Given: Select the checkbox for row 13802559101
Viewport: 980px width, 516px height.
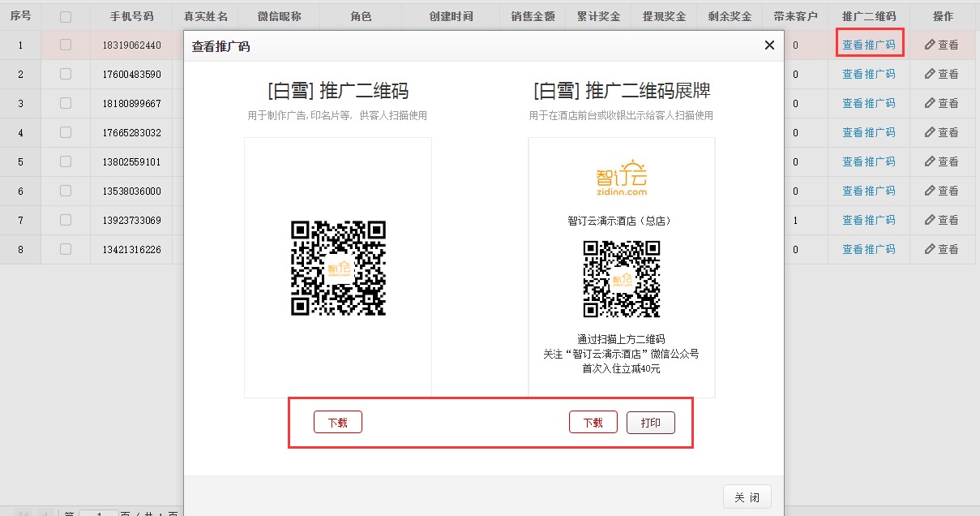Looking at the screenshot, I should click(66, 162).
